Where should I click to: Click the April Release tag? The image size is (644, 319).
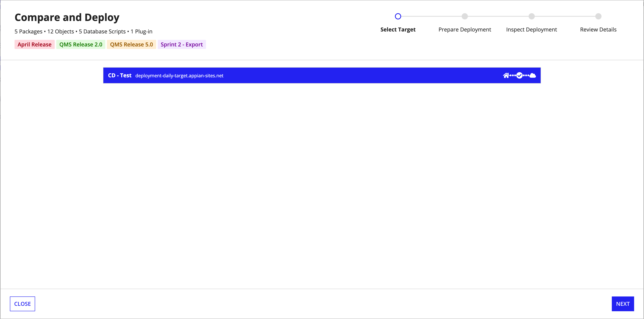(35, 44)
